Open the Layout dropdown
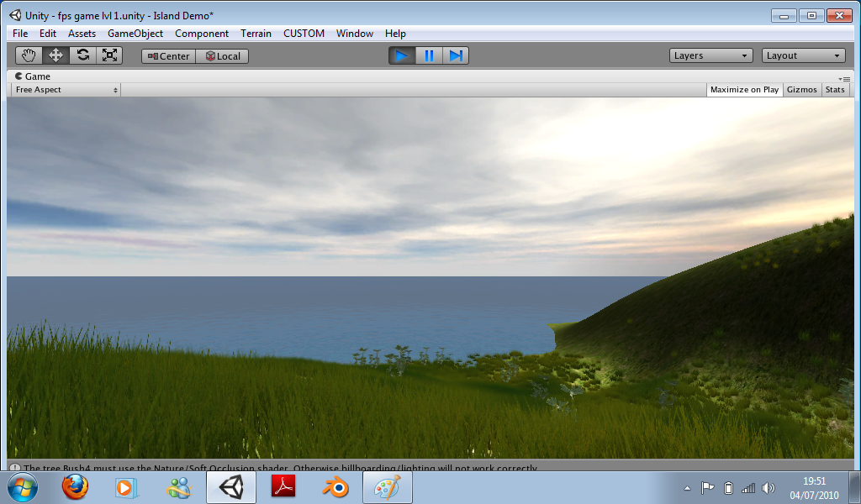The width and height of the screenshot is (861, 504). [x=803, y=55]
